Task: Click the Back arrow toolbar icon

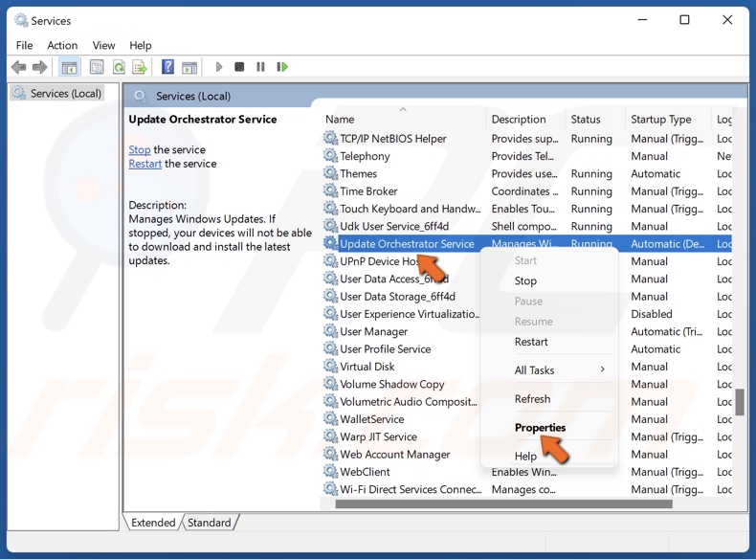Action: 18,67
